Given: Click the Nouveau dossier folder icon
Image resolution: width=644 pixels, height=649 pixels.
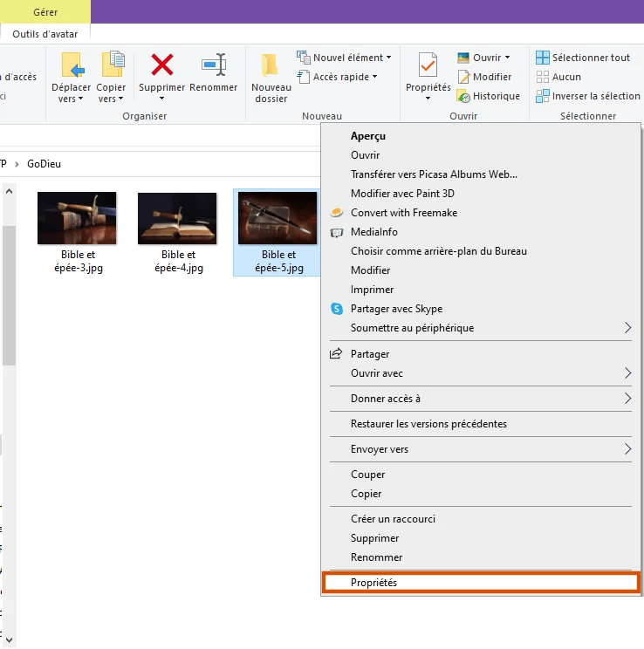Looking at the screenshot, I should point(271,66).
